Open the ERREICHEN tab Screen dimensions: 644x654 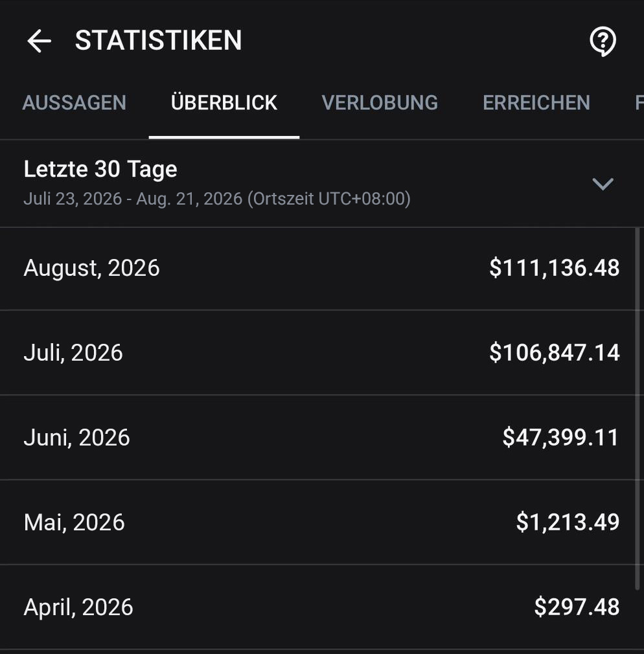(536, 102)
